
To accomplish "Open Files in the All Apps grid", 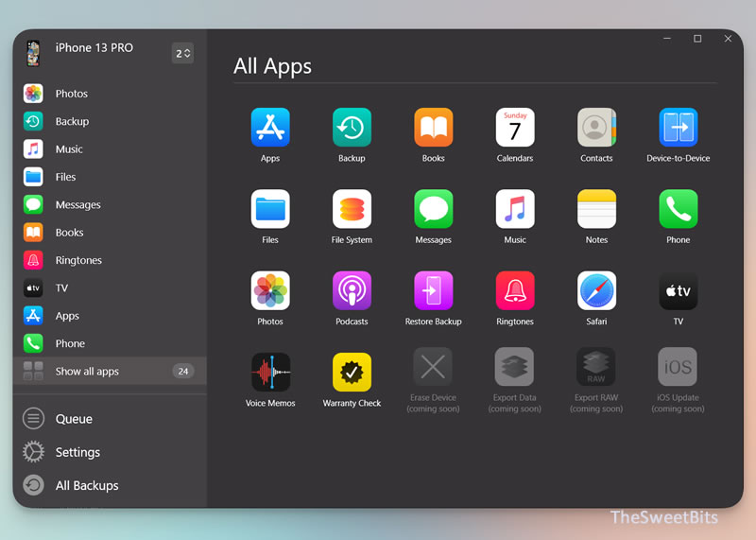I will click(270, 209).
